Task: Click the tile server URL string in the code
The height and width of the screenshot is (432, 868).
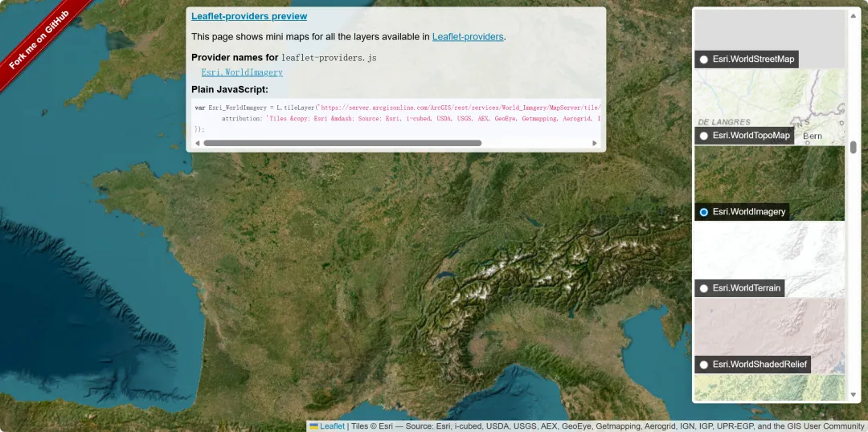Action: [461, 108]
